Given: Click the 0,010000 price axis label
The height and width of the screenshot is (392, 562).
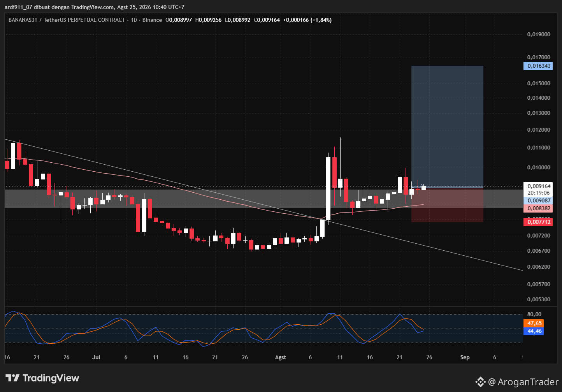Looking at the screenshot, I should coord(539,167).
